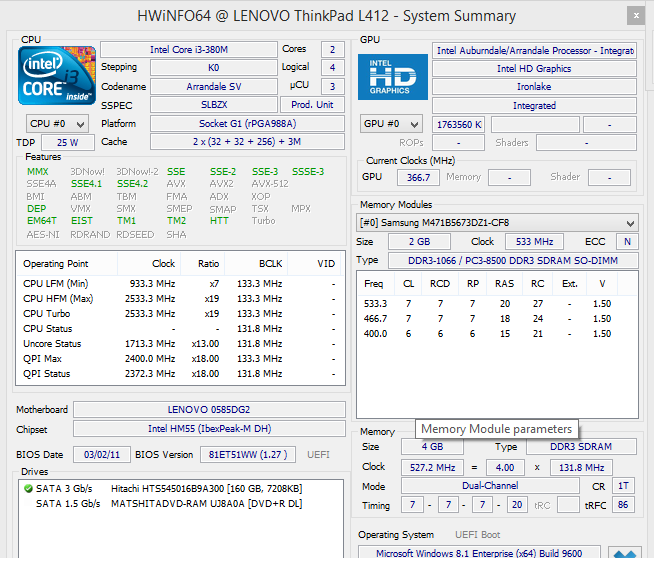This screenshot has height=564, width=656.
Task: Click the Stepping value K0
Action: point(214,67)
